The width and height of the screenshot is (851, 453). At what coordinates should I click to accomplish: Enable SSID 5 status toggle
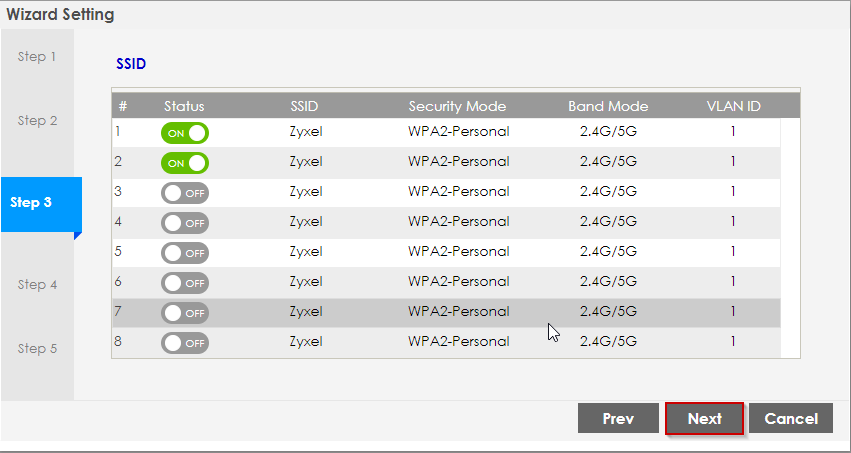[184, 253]
